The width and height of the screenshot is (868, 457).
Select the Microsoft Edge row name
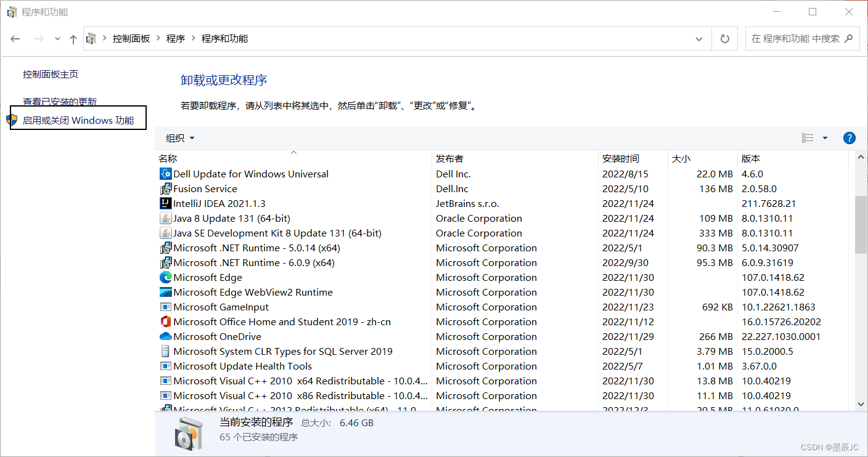coord(208,278)
